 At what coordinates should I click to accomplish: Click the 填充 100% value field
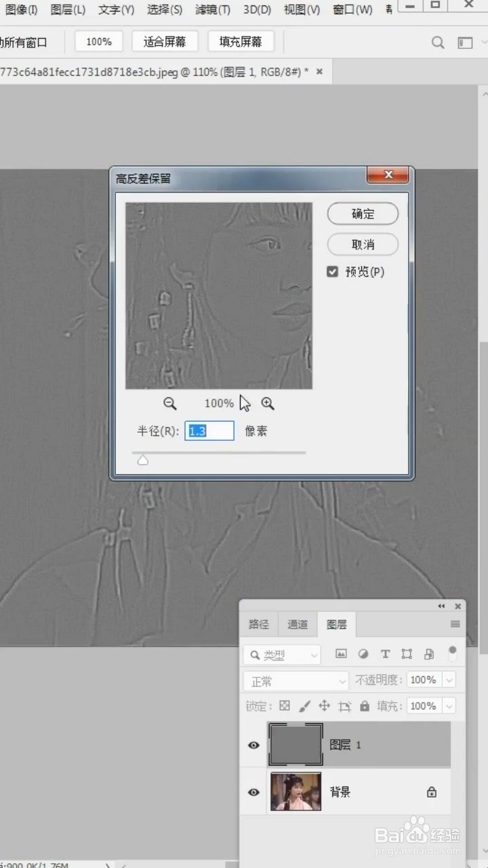tap(424, 706)
